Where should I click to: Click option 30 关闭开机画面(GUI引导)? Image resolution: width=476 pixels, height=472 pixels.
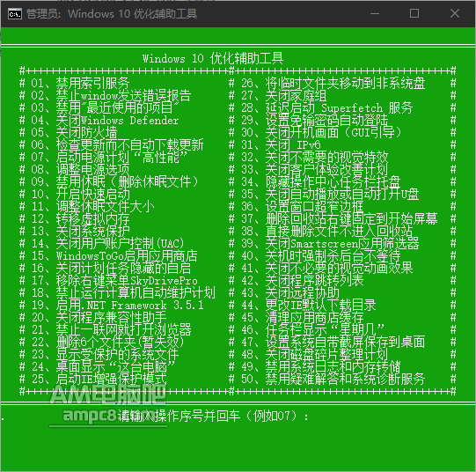(x=321, y=132)
